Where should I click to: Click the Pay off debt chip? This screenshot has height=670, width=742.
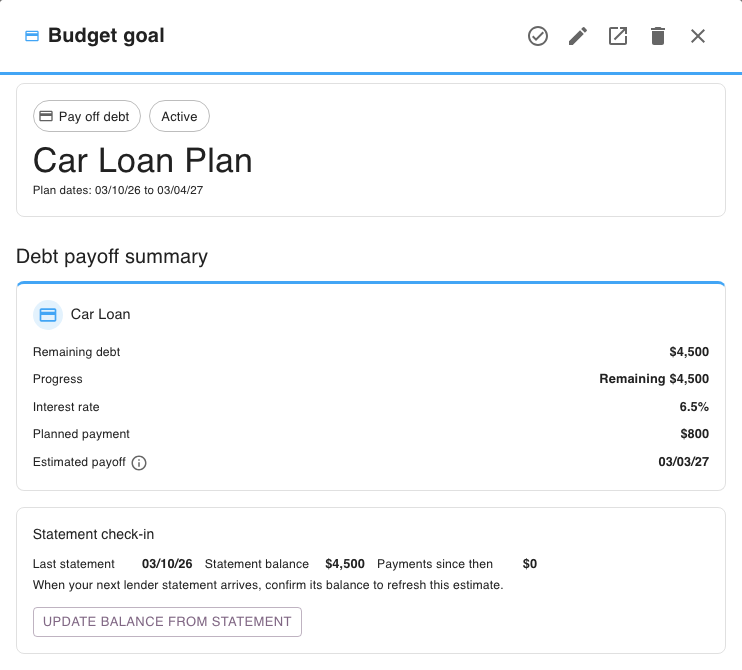pos(87,116)
